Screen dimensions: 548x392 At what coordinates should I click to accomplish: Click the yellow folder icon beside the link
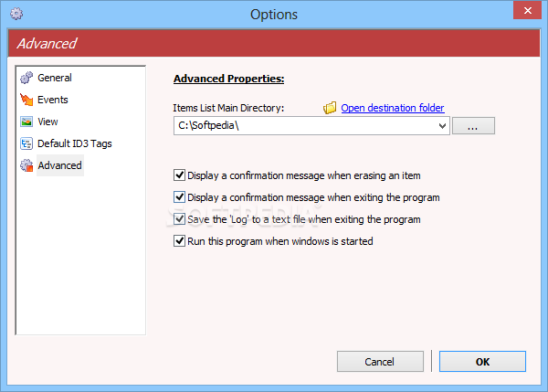(x=330, y=108)
